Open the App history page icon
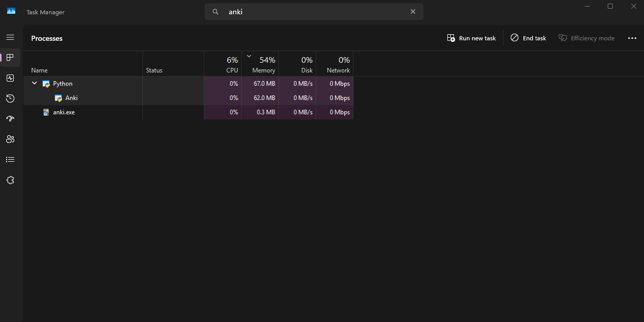Viewport: 644px width, 322px height. [x=10, y=98]
